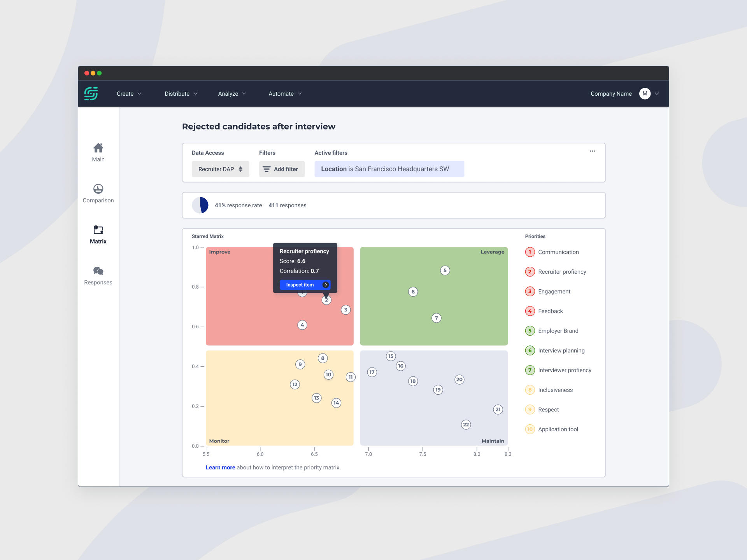Click data point 21 in Maintain quadrant
747x560 pixels.
pos(498,409)
